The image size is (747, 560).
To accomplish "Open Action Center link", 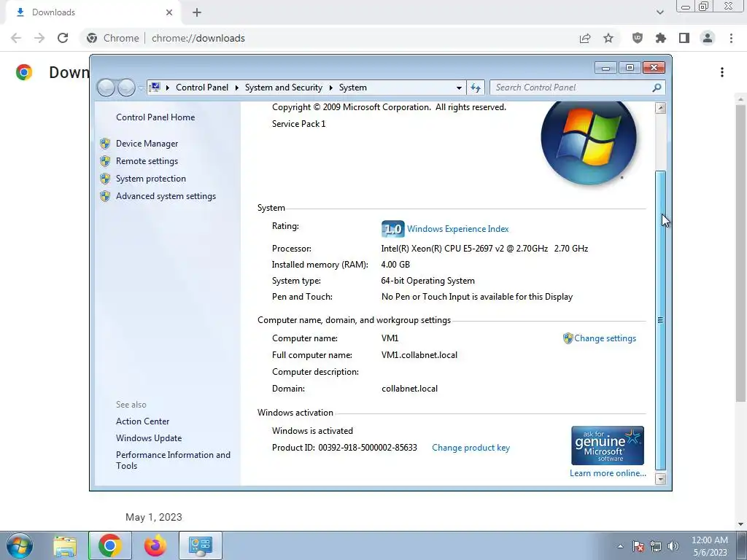I will 142,421.
